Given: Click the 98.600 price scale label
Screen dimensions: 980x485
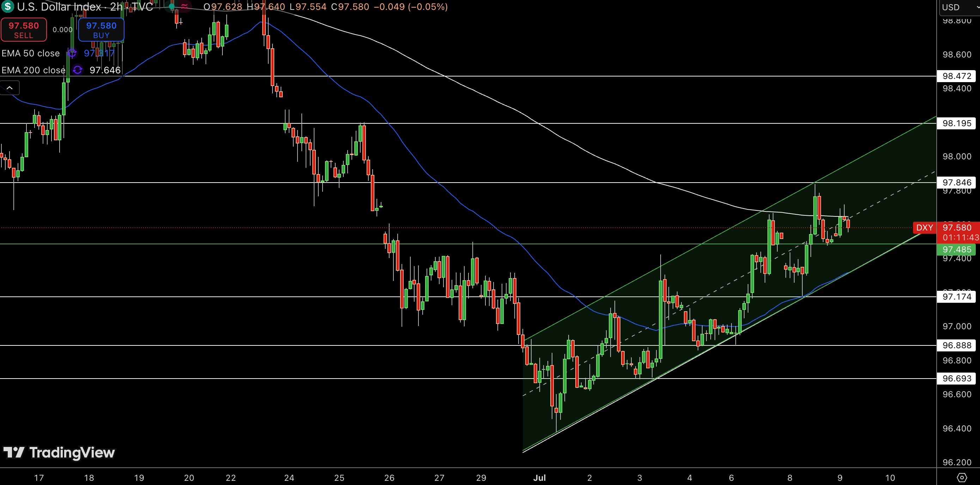Looking at the screenshot, I should [x=957, y=54].
